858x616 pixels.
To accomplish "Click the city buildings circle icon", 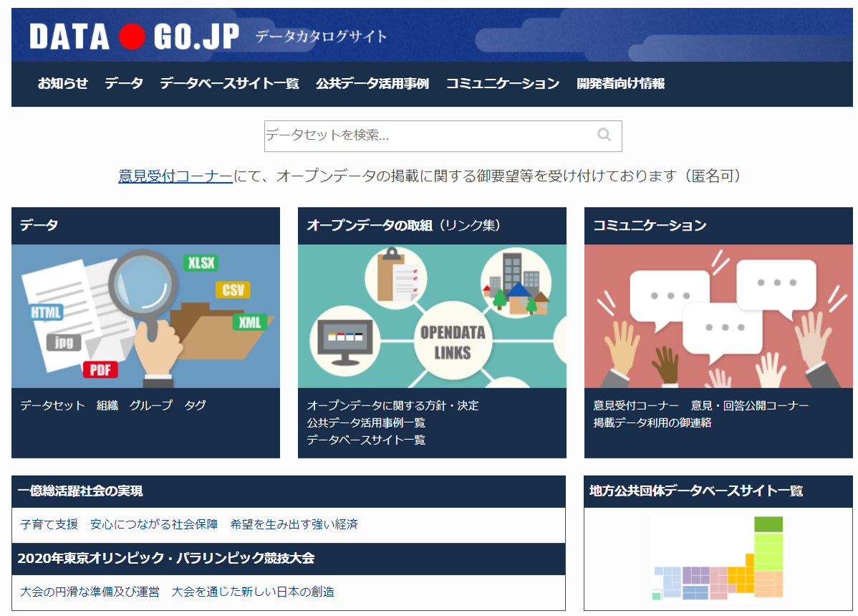I will tap(516, 284).
